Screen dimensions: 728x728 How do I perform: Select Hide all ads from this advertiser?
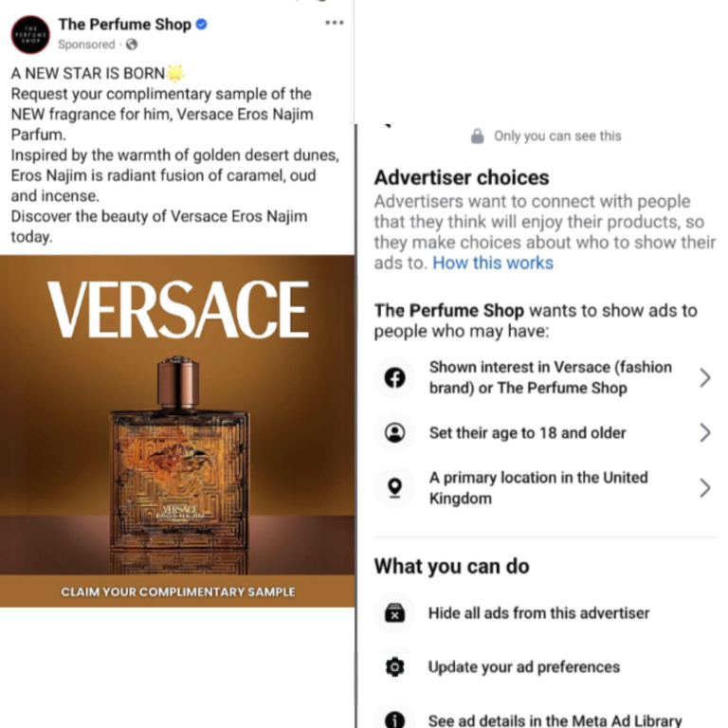[538, 613]
